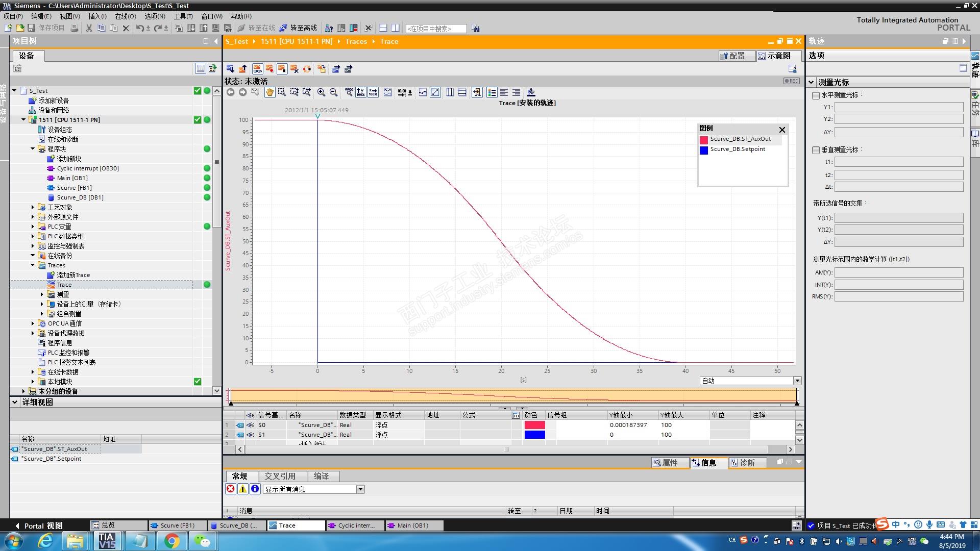Click the vertical measurement cursors icon
The image size is (980, 551).
point(450,92)
